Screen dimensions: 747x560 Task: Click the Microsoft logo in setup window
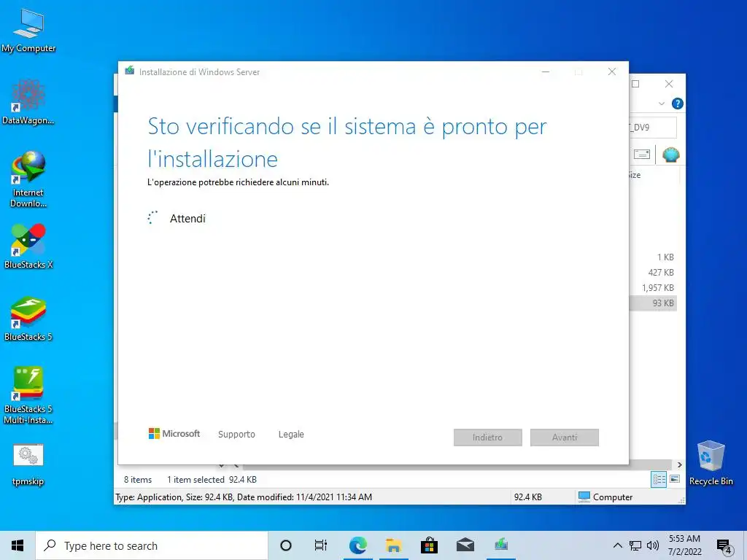click(174, 434)
